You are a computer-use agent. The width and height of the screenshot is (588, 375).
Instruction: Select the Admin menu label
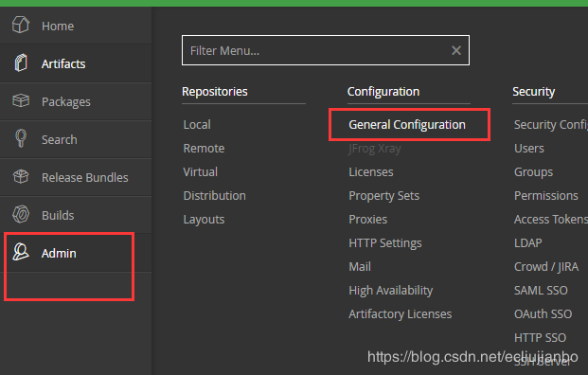click(59, 254)
